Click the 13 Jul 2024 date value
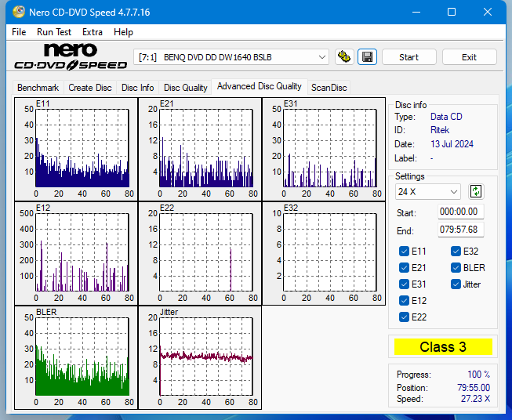This screenshot has width=512, height=420. [x=452, y=144]
